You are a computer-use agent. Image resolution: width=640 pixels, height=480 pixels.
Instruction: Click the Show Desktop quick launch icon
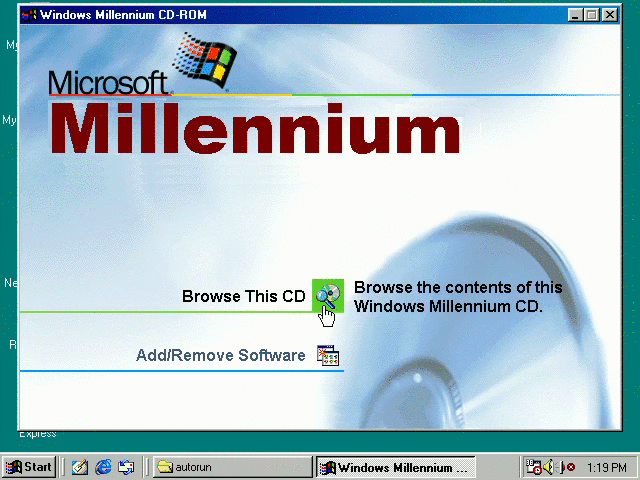click(80, 467)
